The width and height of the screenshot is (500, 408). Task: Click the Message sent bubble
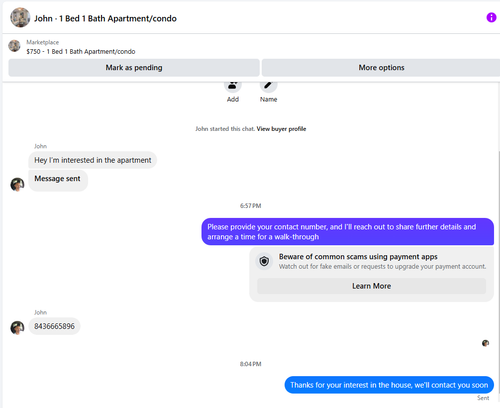(x=58, y=180)
